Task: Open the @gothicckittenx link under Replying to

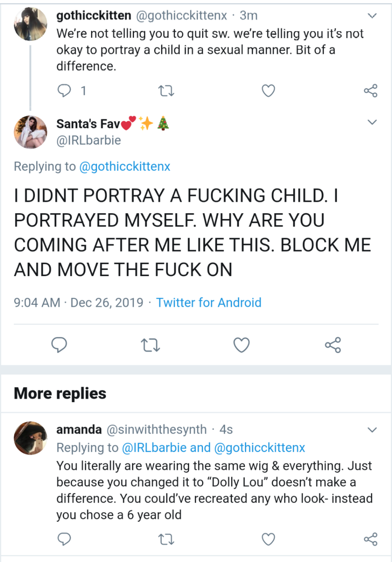Action: pos(125,167)
